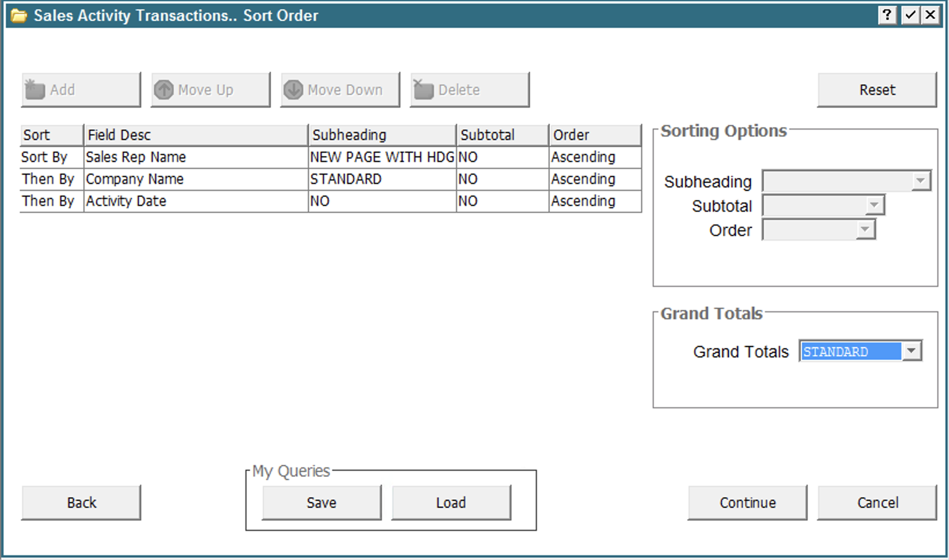Click the Delete toolbar button
The width and height of the screenshot is (949, 560).
469,90
